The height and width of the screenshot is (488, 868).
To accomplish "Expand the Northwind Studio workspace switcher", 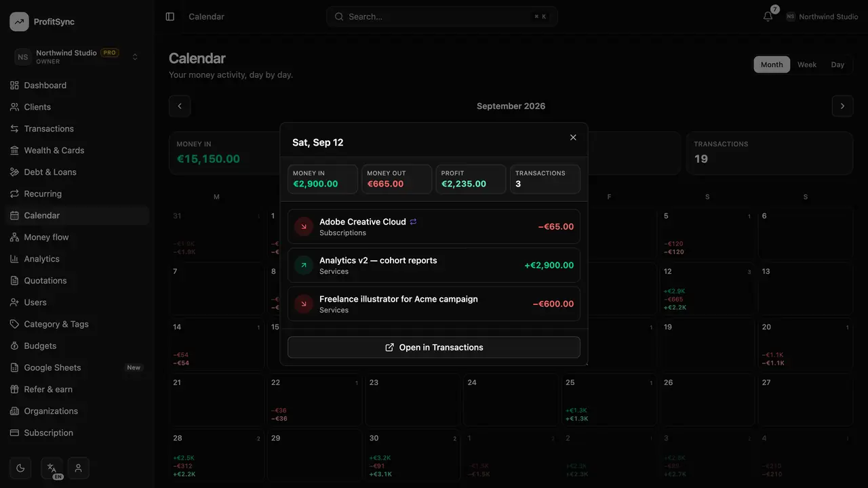I will point(77,57).
